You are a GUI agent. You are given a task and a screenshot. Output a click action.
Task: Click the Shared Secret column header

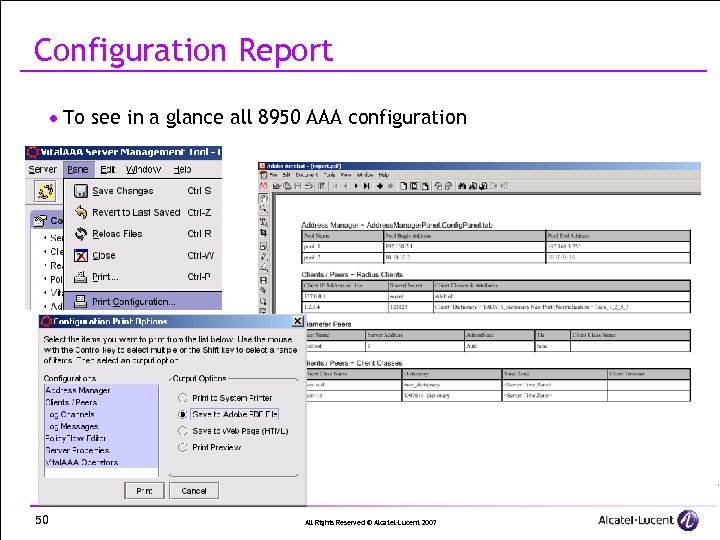[x=411, y=285]
